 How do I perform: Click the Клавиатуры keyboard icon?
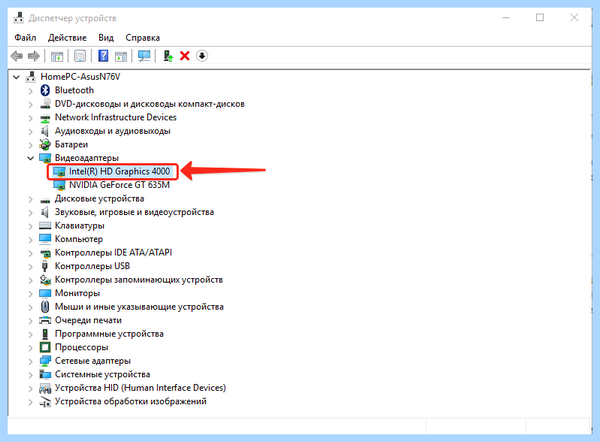tap(45, 226)
